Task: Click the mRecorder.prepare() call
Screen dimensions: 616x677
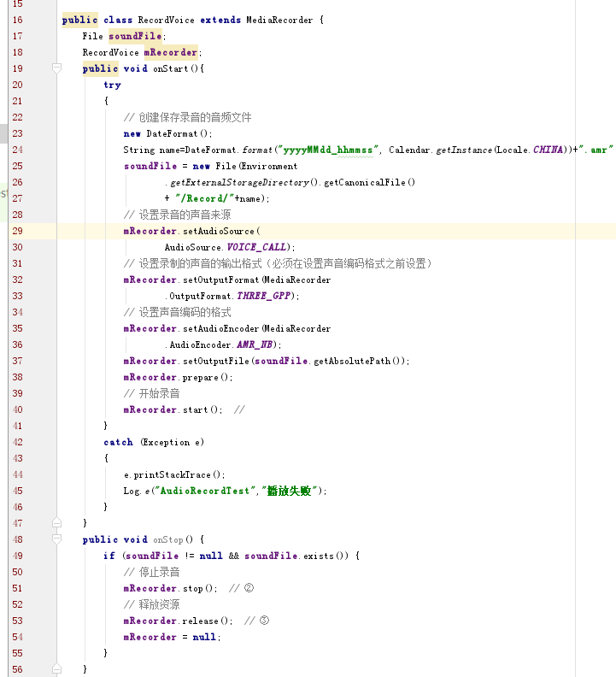Action: tap(178, 377)
